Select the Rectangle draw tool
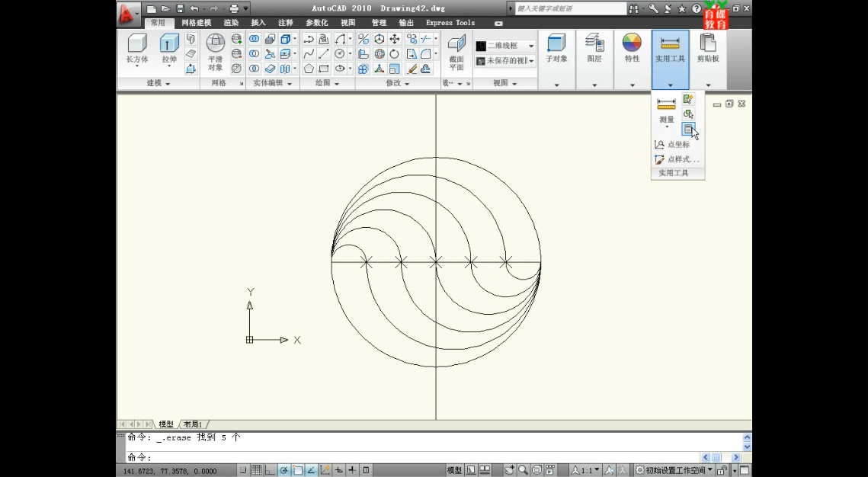This screenshot has width=868, height=477. (324, 69)
